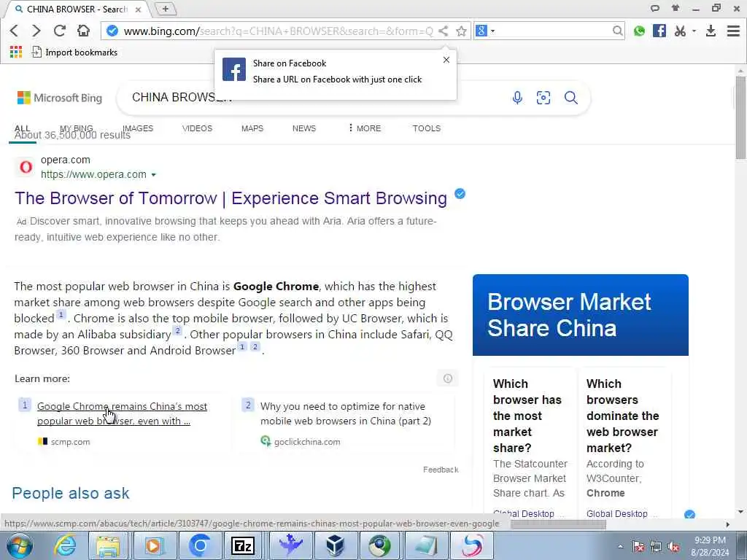The height and width of the screenshot is (560, 747).
Task: Click the Microsoft Bing logo
Action: pos(60,98)
